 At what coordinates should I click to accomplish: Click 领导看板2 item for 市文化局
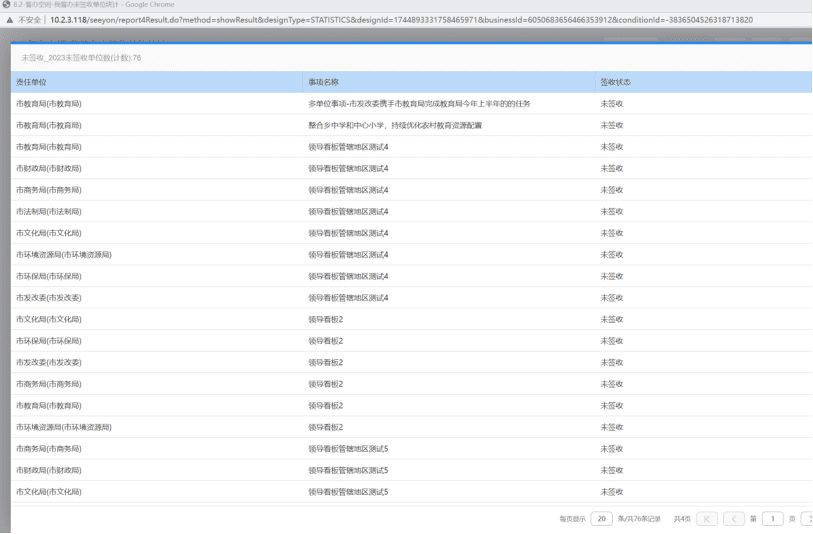click(326, 319)
